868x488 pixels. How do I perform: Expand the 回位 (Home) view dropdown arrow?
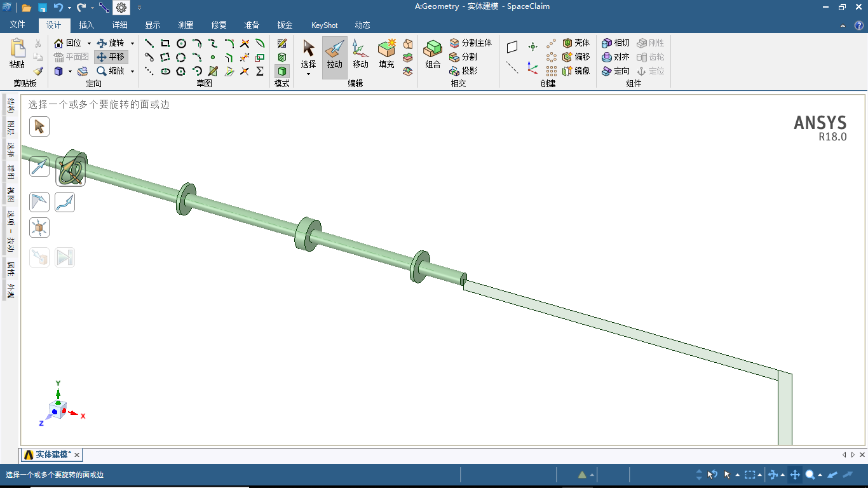pos(89,43)
